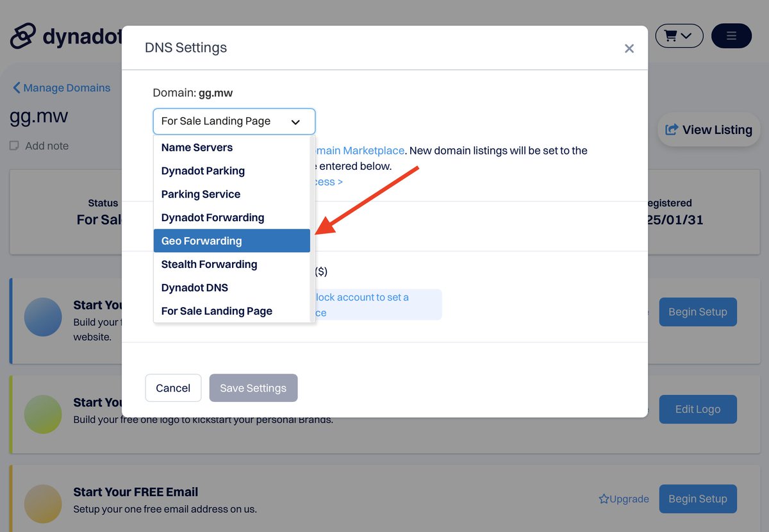Click Edit Logo button
Viewport: 769px width, 532px height.
698,409
